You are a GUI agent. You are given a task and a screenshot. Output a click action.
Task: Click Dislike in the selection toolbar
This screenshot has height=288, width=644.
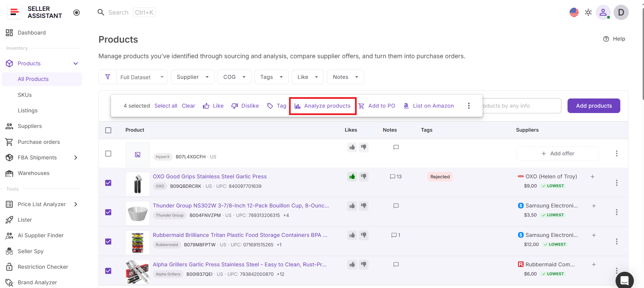(245, 106)
